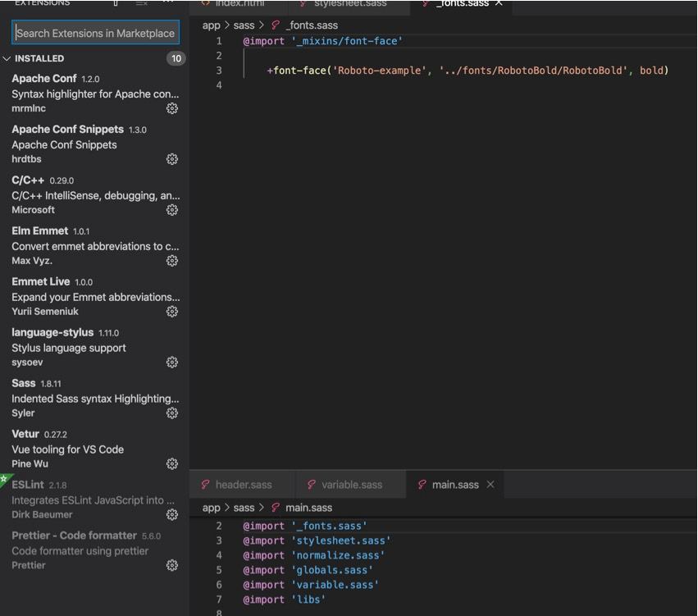The width and height of the screenshot is (698, 616).
Task: Focus the Search Extensions in Marketplace field
Action: point(95,33)
